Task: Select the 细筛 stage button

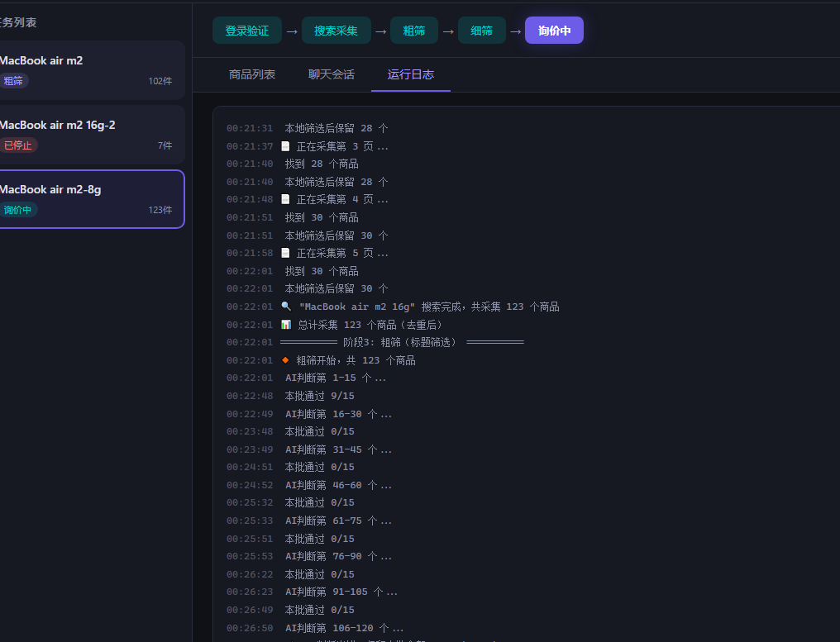Action: point(482,31)
